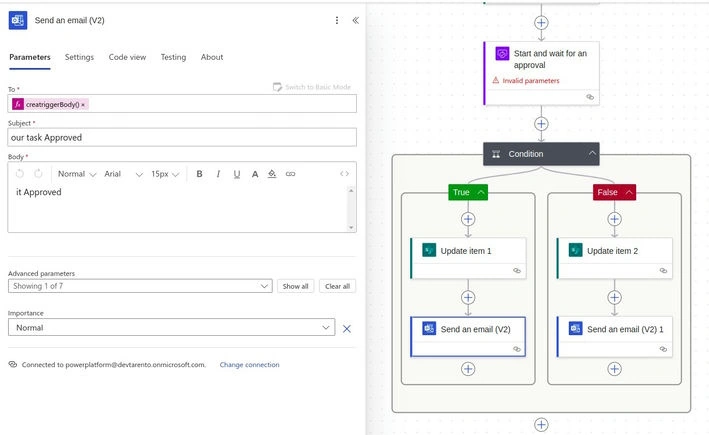Open the highlight color picker
Image resolution: width=709 pixels, height=435 pixels.
click(272, 174)
